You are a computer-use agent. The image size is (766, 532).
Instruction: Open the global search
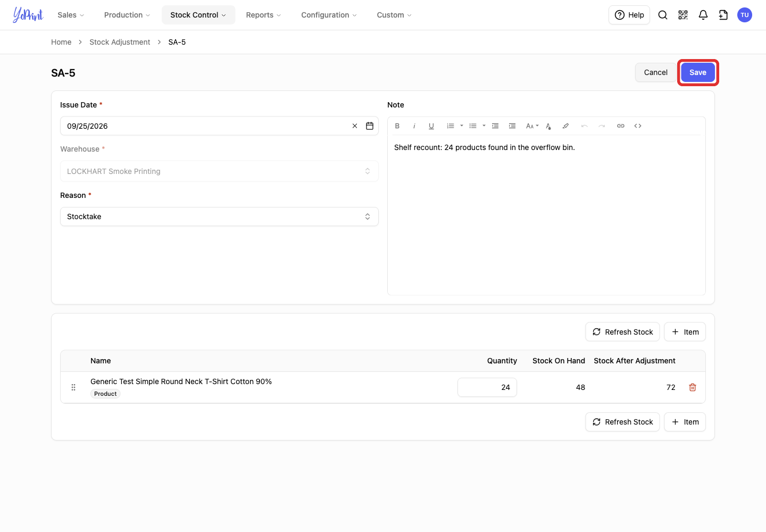point(663,15)
